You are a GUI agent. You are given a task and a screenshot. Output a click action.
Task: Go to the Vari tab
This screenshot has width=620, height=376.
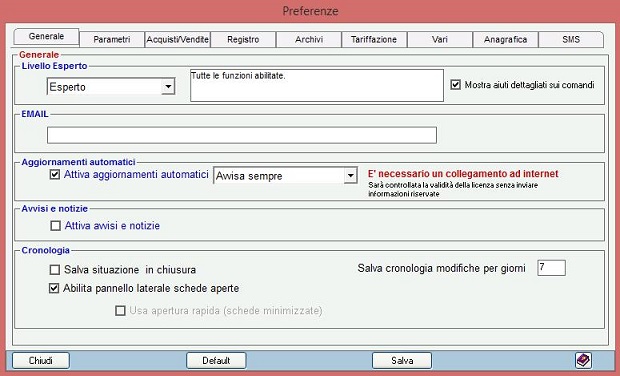tap(440, 40)
